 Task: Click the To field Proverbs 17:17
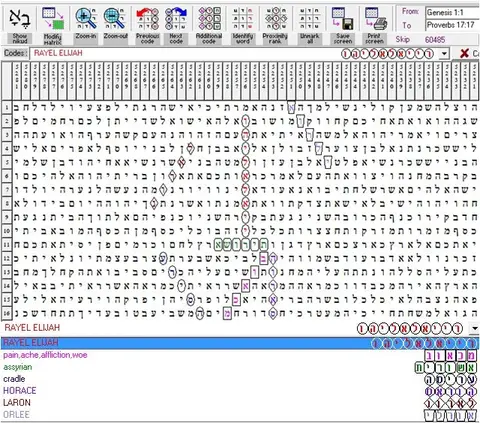(453, 25)
